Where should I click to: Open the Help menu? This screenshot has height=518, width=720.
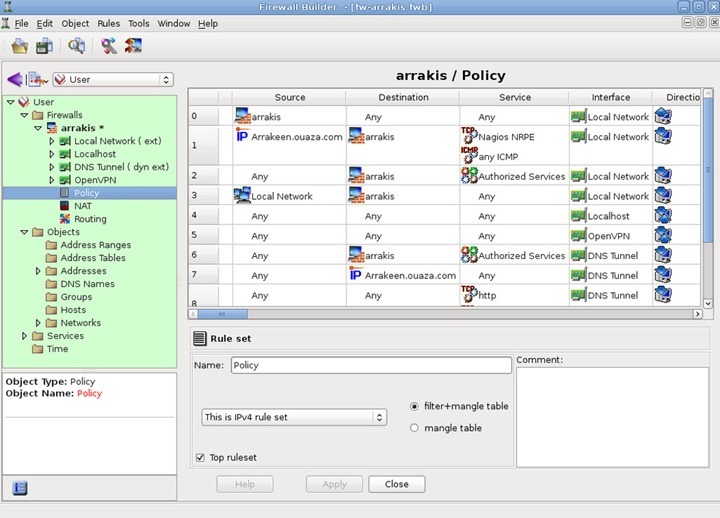point(208,23)
